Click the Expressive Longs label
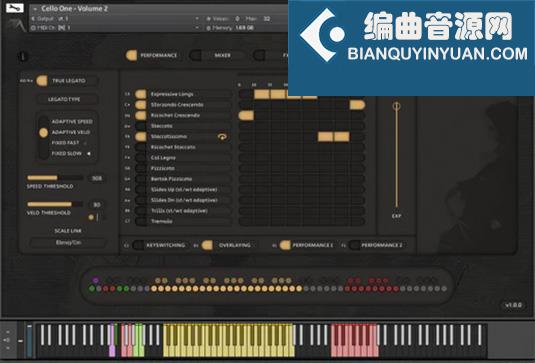Screen dimensions: 535x363 click(x=172, y=94)
